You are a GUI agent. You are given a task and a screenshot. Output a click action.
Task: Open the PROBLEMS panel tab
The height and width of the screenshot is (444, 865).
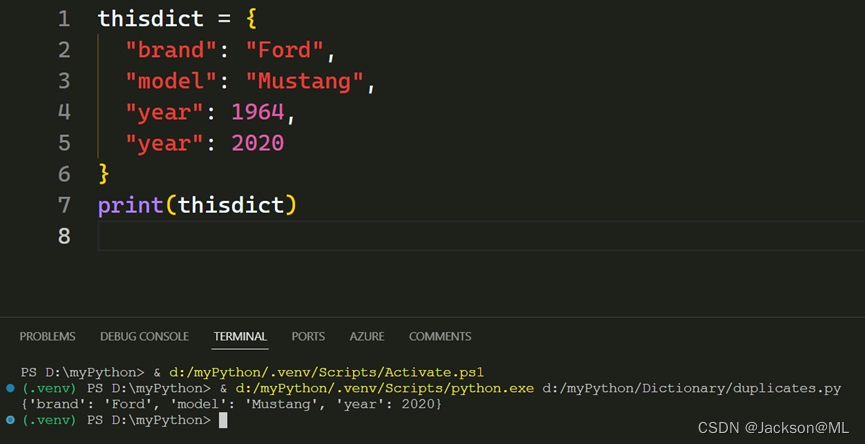pyautogui.click(x=48, y=337)
